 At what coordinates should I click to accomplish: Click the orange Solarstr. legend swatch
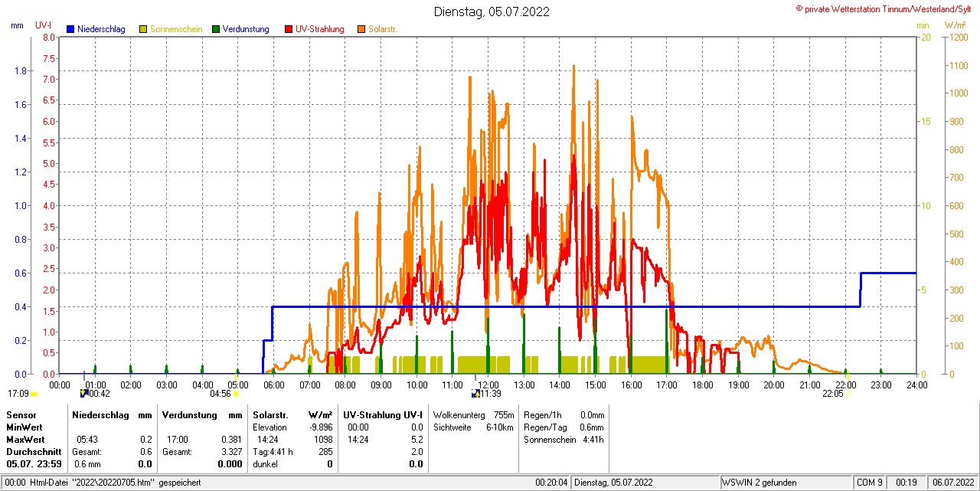[361, 29]
